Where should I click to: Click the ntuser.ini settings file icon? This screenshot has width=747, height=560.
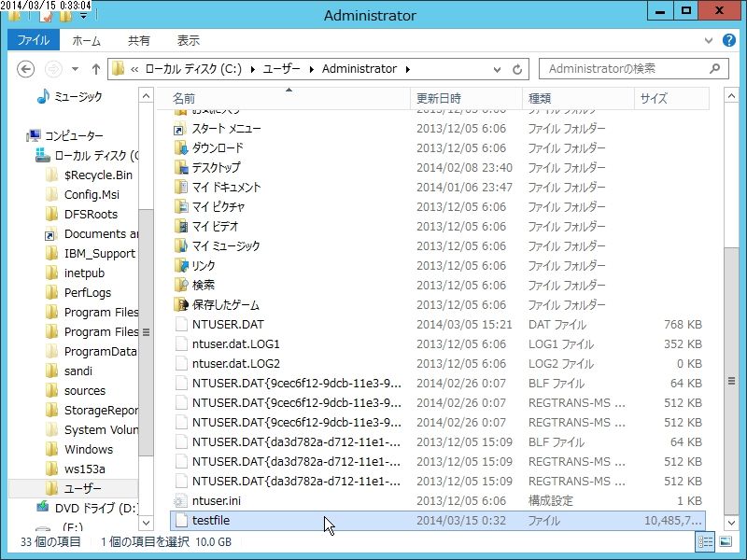(x=181, y=500)
